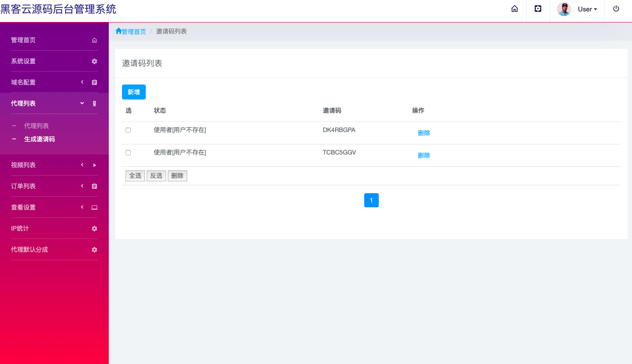
Task: Open the 代理默认分成 sidebar item
Action: (30, 250)
